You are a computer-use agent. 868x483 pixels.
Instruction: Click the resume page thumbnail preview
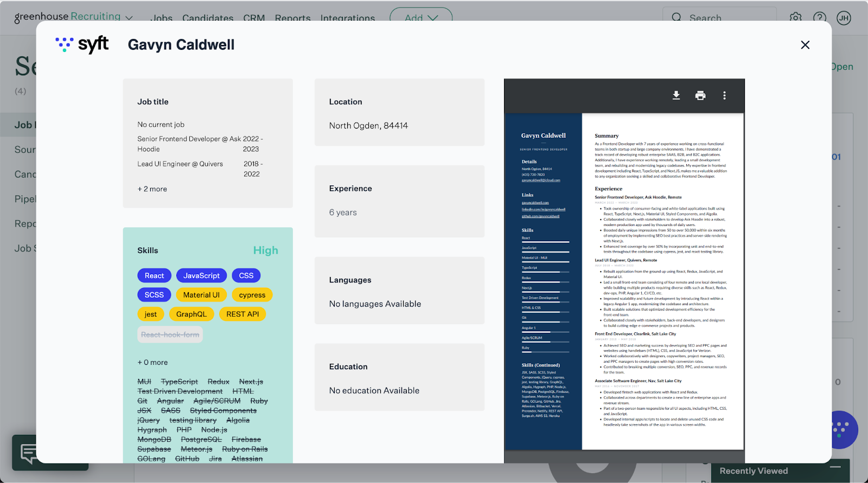coord(624,281)
